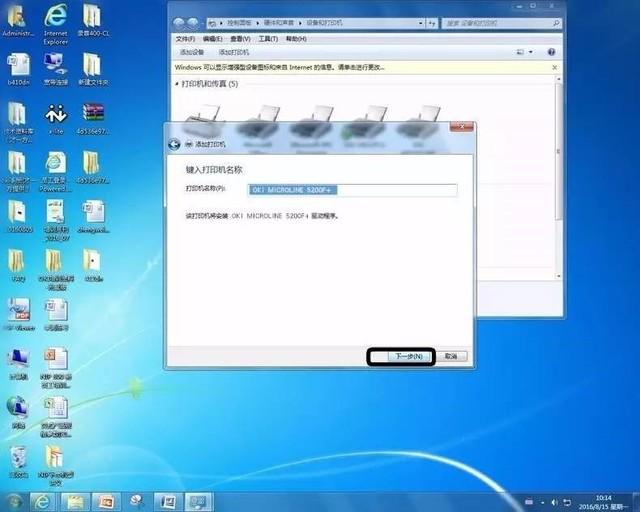Open the 工具(T) menu
The width and height of the screenshot is (640, 512).
click(268, 39)
